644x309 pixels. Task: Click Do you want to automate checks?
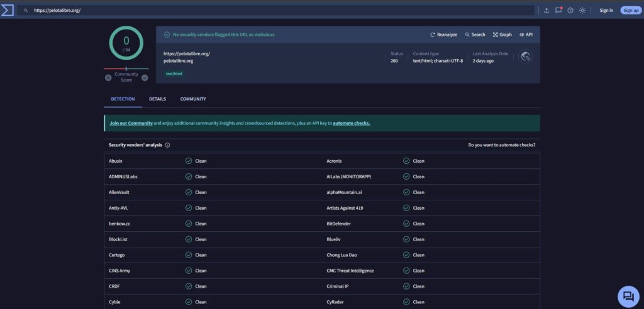[501, 145]
